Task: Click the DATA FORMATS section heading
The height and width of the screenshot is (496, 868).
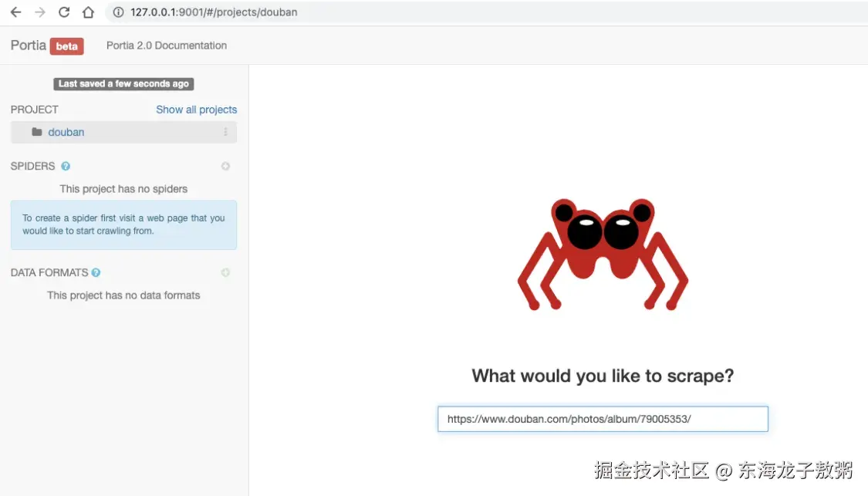Action: point(49,272)
